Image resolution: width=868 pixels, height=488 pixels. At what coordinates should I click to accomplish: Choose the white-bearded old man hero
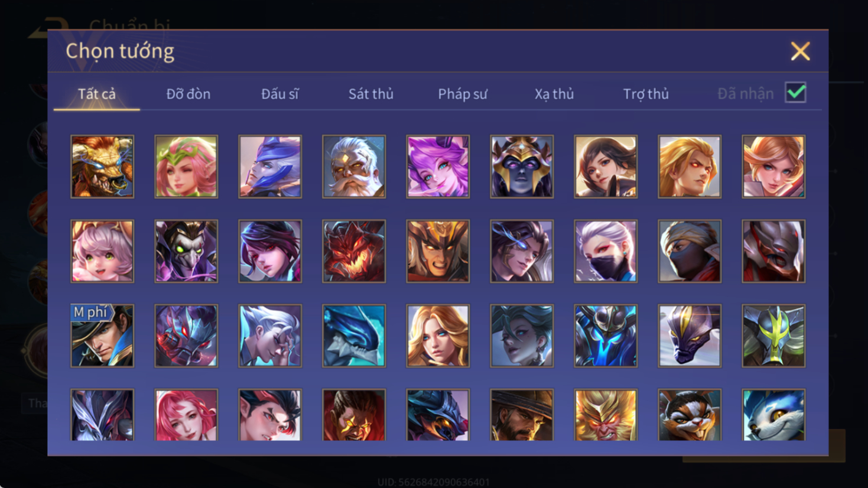click(354, 167)
